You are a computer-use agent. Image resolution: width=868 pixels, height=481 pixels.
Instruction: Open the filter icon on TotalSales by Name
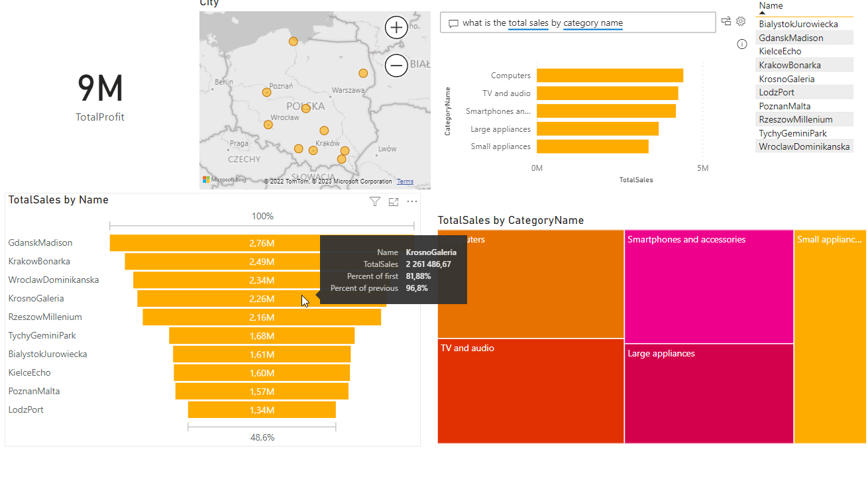pos(374,201)
